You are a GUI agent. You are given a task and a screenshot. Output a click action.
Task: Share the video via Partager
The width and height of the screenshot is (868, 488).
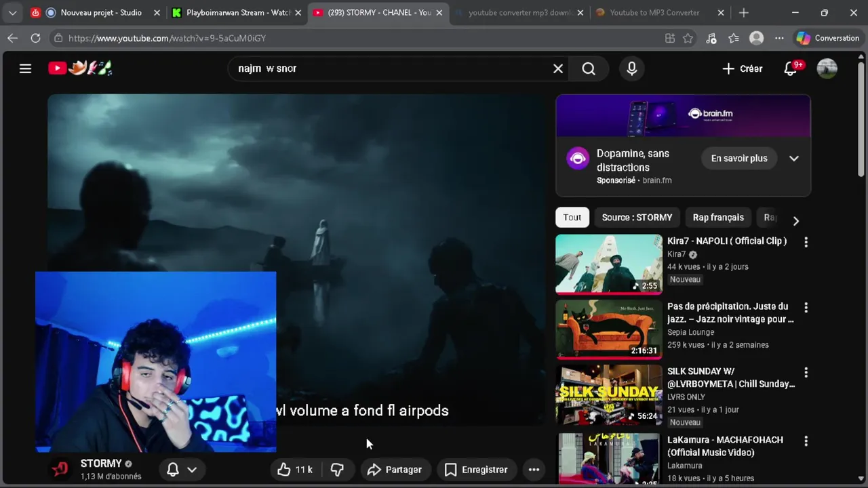(395, 470)
